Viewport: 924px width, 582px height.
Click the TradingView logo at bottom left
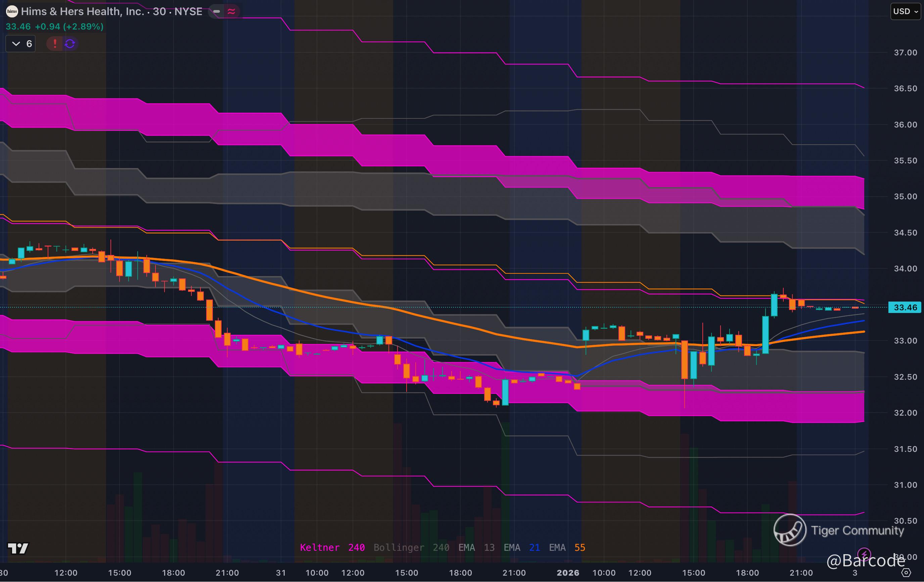coord(18,548)
